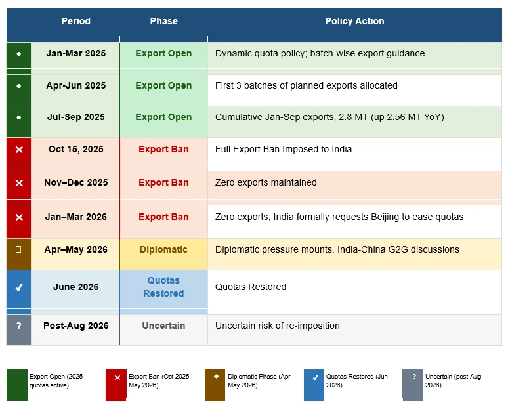
Task: Click legend label 'Diplomatic Phase (Apr–May 2026)'
Action: click(261, 381)
